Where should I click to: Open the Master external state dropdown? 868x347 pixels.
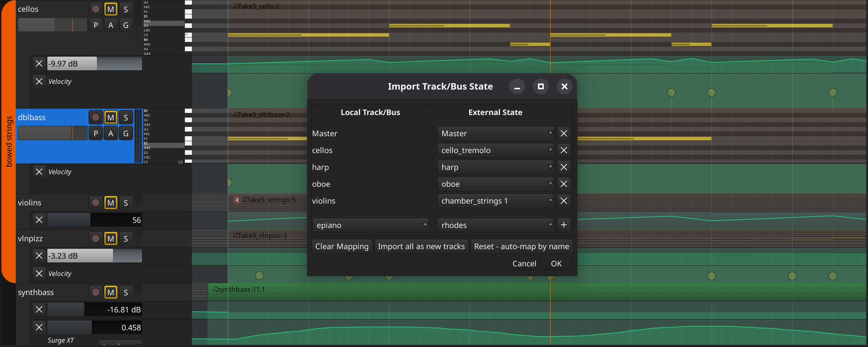pyautogui.click(x=495, y=133)
